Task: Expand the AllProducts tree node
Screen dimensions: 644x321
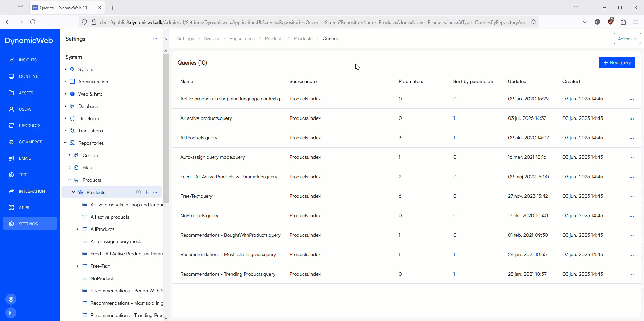Action: pyautogui.click(x=78, y=229)
